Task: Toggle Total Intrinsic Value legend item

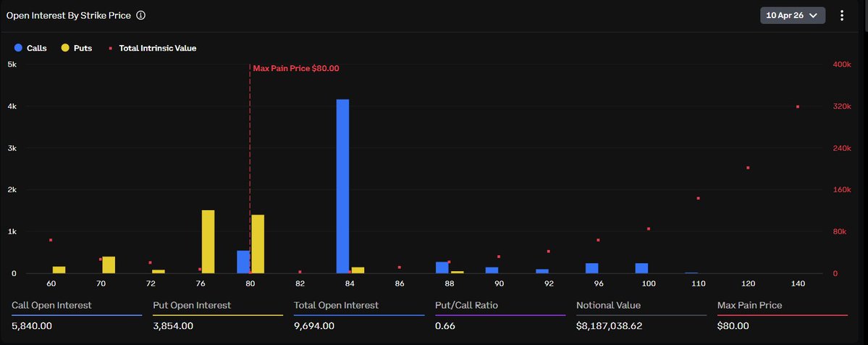Action: (x=157, y=48)
